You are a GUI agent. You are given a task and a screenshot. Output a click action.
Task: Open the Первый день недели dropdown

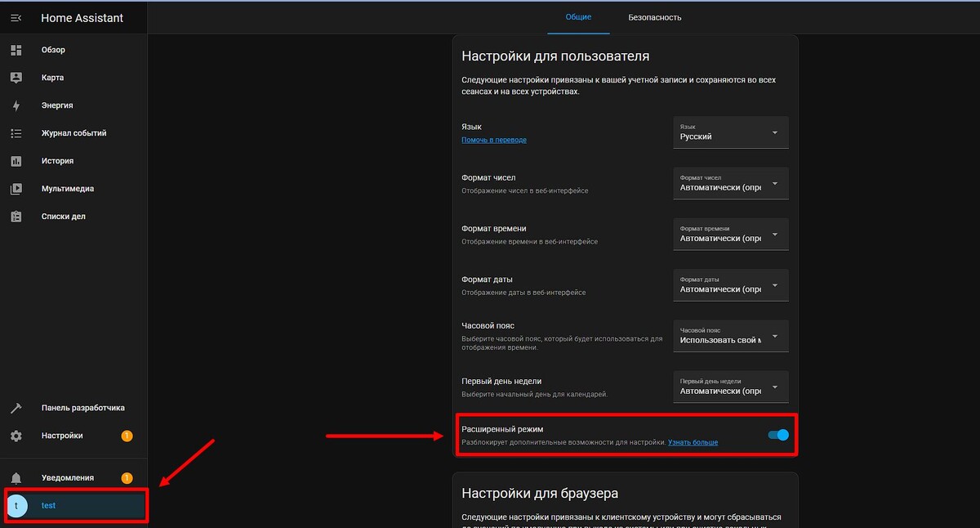[x=731, y=387]
